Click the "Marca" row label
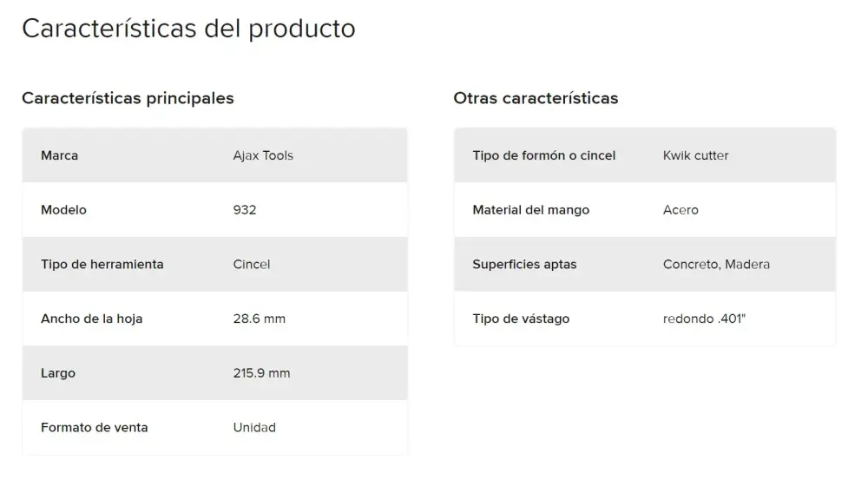The height and width of the screenshot is (493, 868). [59, 155]
